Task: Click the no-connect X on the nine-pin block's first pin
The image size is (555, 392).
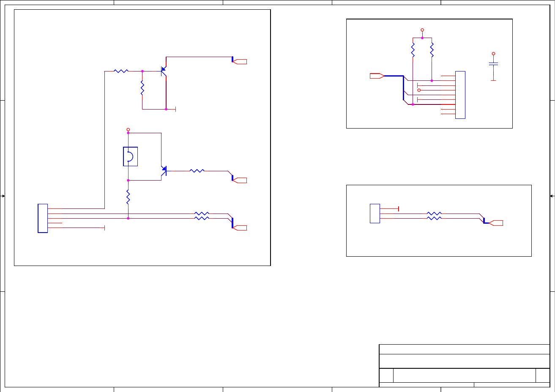Action: pos(442,76)
